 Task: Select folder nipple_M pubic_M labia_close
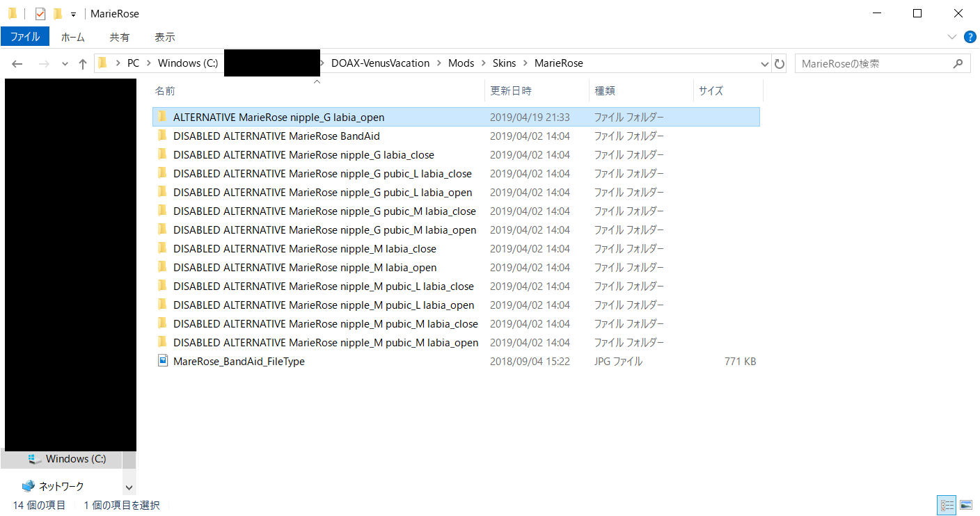tap(456, 323)
